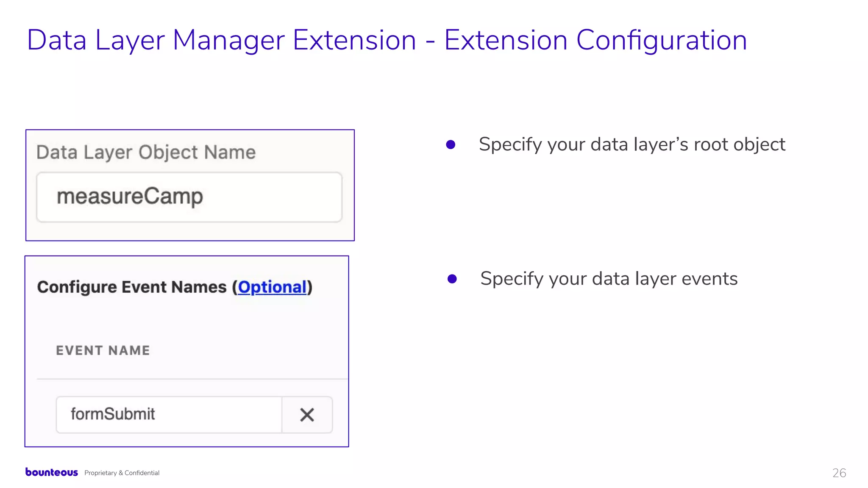This screenshot has height=488, width=868.
Task: Select the EVENT NAME column header
Action: pyautogui.click(x=103, y=350)
